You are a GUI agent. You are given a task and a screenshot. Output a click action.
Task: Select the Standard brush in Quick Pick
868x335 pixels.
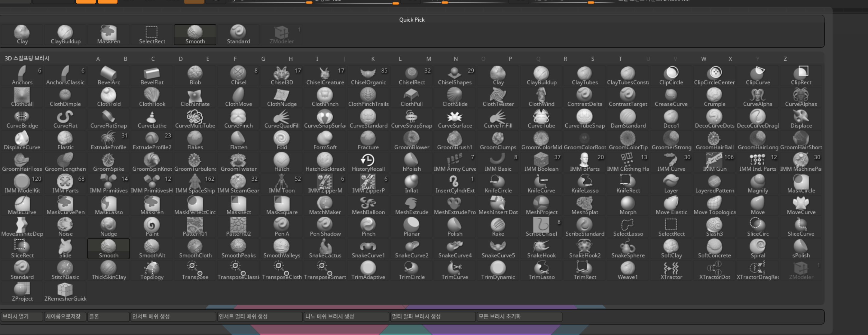pos(238,35)
